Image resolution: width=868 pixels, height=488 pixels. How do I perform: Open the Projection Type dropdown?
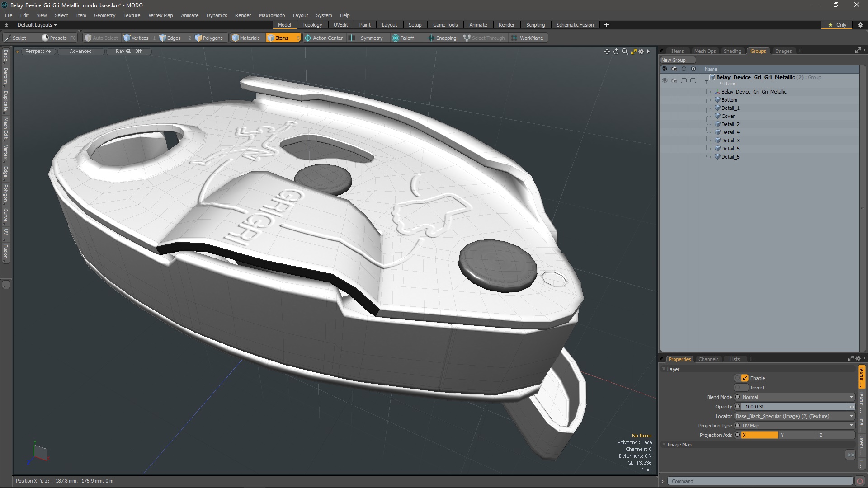coord(797,426)
